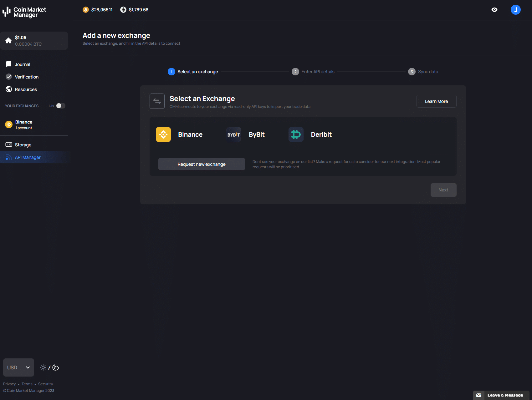Viewport: 532px width, 400px height.
Task: Click step 1 Select an exchange
Action: pyautogui.click(x=193, y=72)
